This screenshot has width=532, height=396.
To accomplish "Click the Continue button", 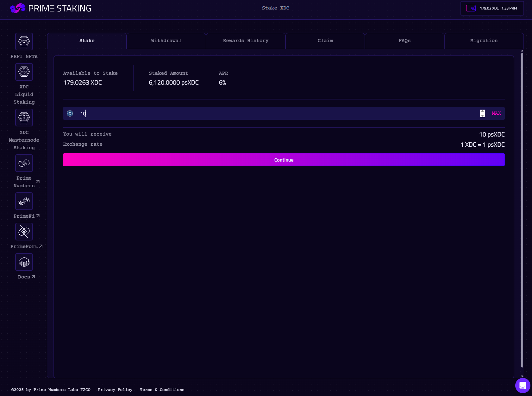I will click(284, 160).
